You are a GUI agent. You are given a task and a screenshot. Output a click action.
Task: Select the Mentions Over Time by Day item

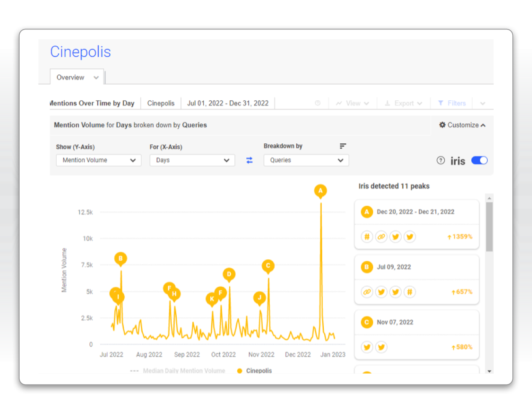coord(92,103)
